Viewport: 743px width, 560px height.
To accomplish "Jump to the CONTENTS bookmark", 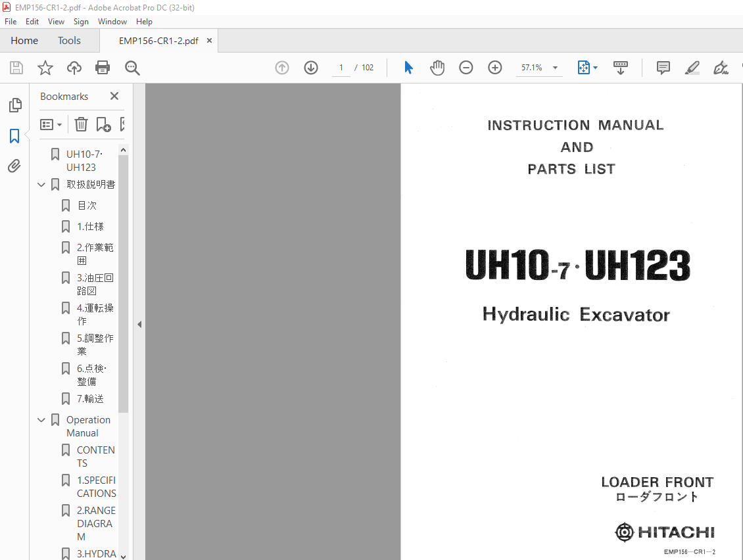I will click(96, 457).
